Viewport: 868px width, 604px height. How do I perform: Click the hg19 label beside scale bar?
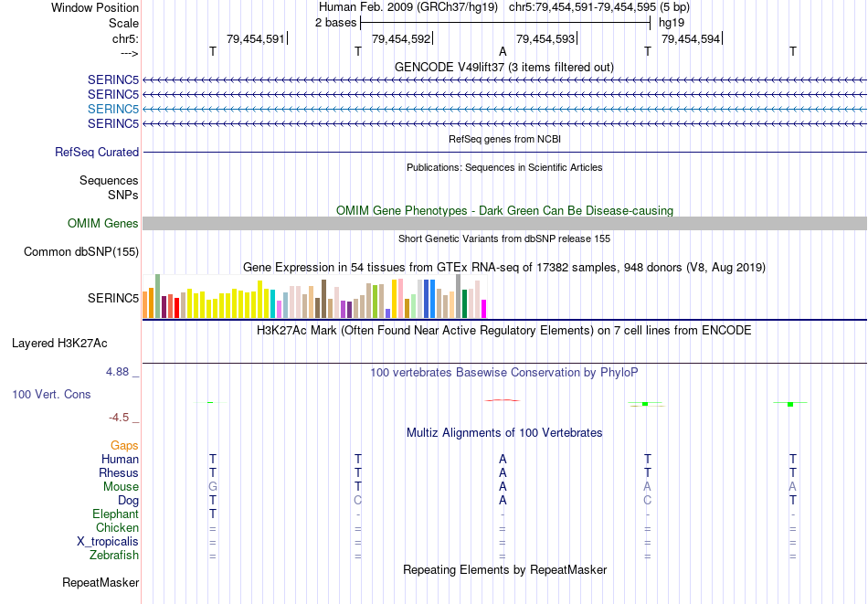pyautogui.click(x=672, y=23)
